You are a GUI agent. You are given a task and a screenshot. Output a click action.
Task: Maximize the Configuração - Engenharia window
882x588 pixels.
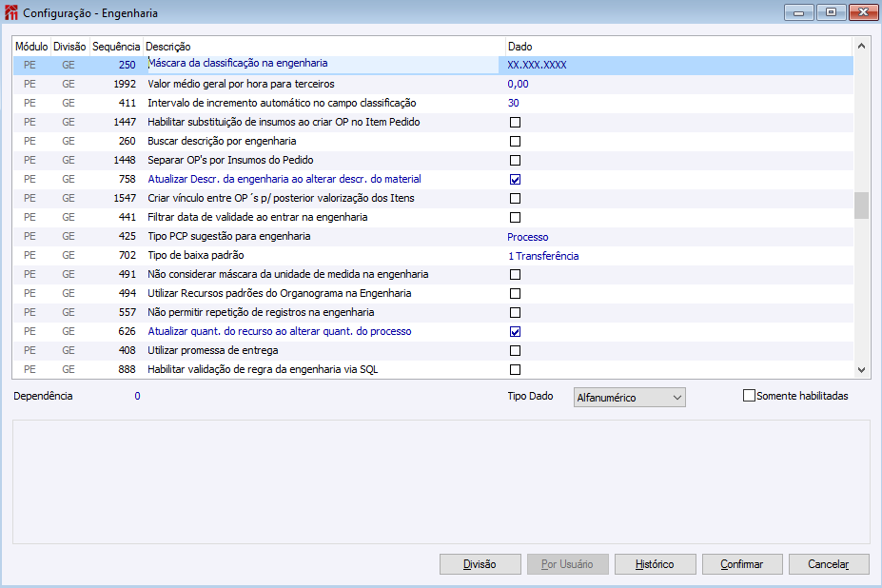(831, 12)
